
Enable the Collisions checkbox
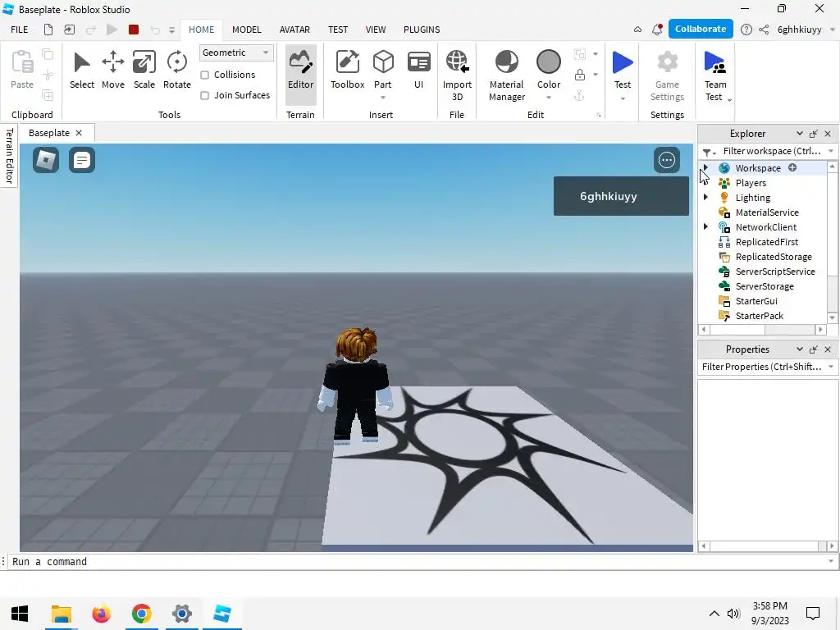pyautogui.click(x=204, y=75)
